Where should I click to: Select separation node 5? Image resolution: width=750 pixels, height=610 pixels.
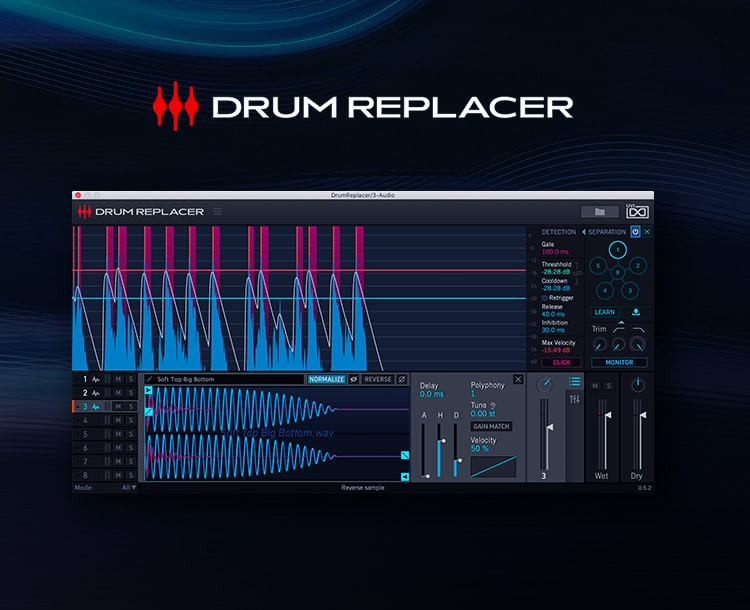[598, 266]
